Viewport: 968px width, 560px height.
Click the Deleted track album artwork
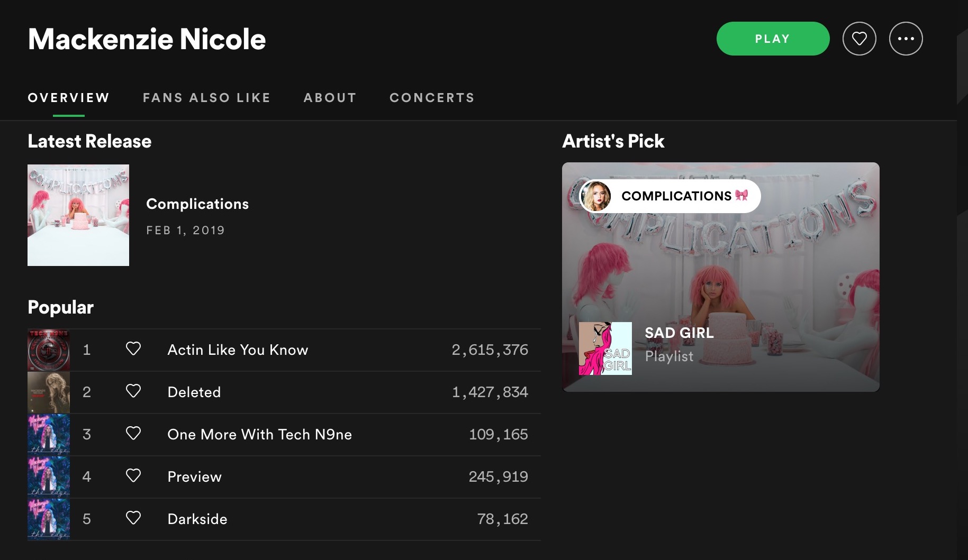[x=49, y=392]
